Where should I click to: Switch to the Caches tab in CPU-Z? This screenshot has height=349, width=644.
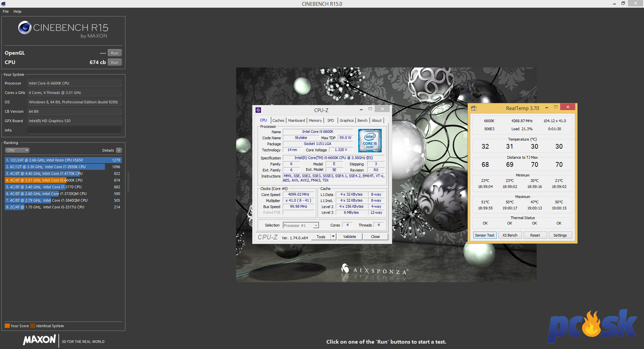tap(278, 120)
